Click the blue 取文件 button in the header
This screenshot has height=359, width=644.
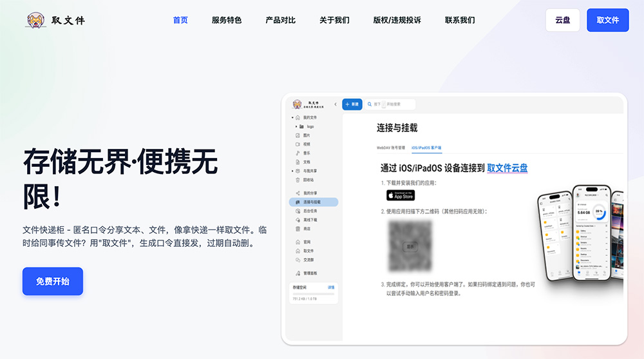click(608, 20)
